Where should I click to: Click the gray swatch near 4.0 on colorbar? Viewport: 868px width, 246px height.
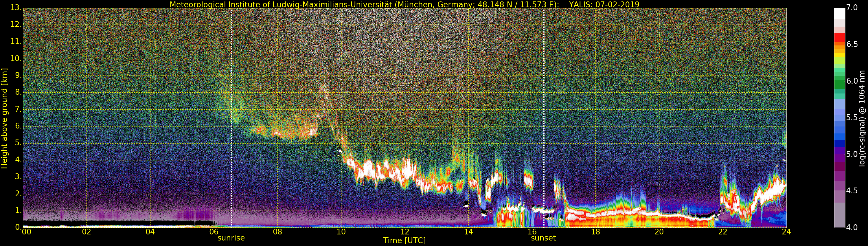pos(839,216)
